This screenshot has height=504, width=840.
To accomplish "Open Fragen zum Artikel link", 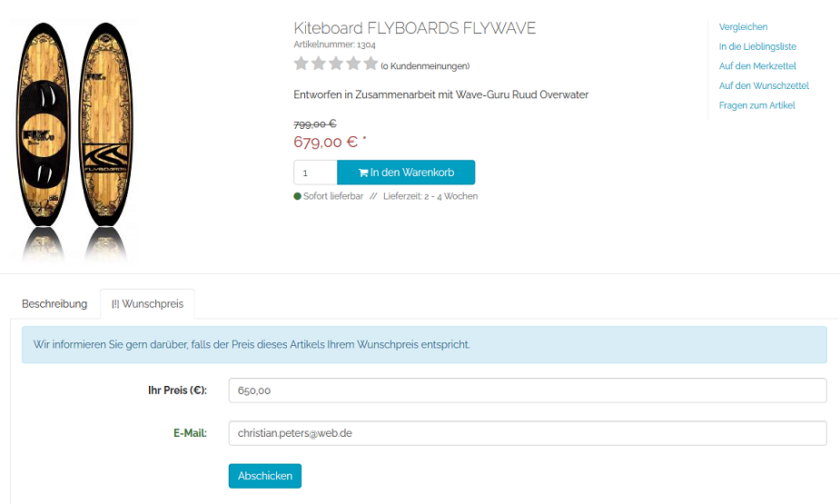I will [757, 105].
